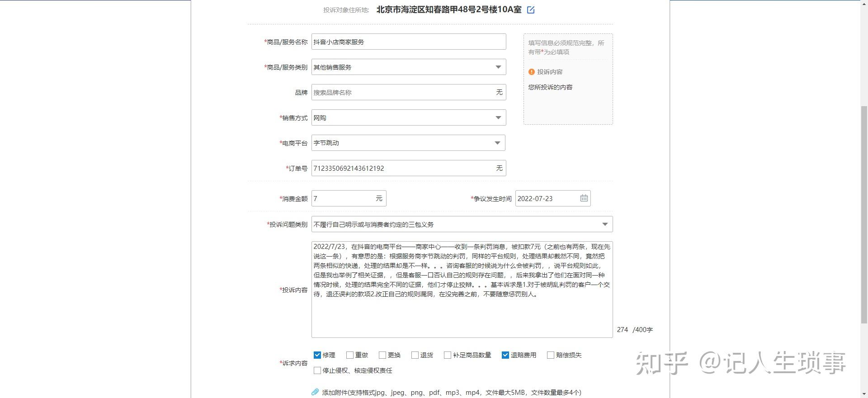Click the 添加附件 attachment link
Image resolution: width=868 pixels, height=398 pixels.
[x=451, y=393]
